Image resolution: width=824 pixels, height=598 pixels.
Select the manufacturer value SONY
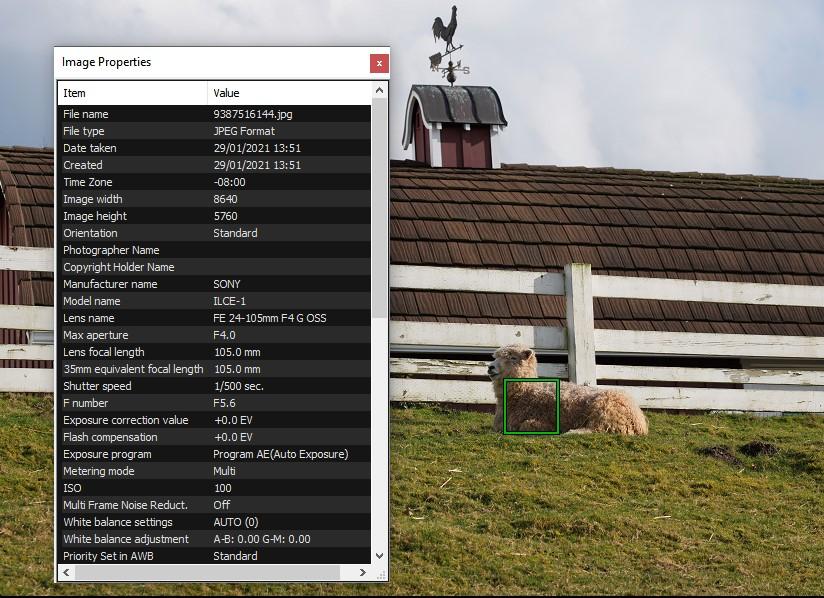click(226, 284)
